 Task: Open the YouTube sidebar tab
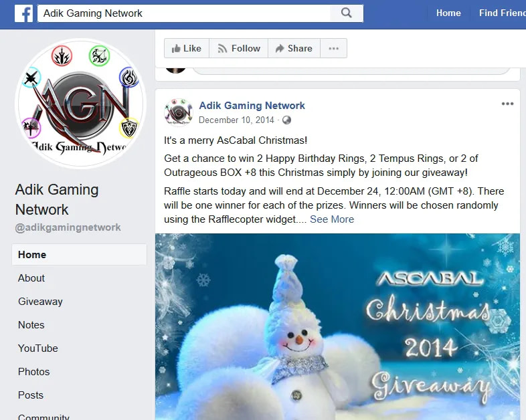38,348
